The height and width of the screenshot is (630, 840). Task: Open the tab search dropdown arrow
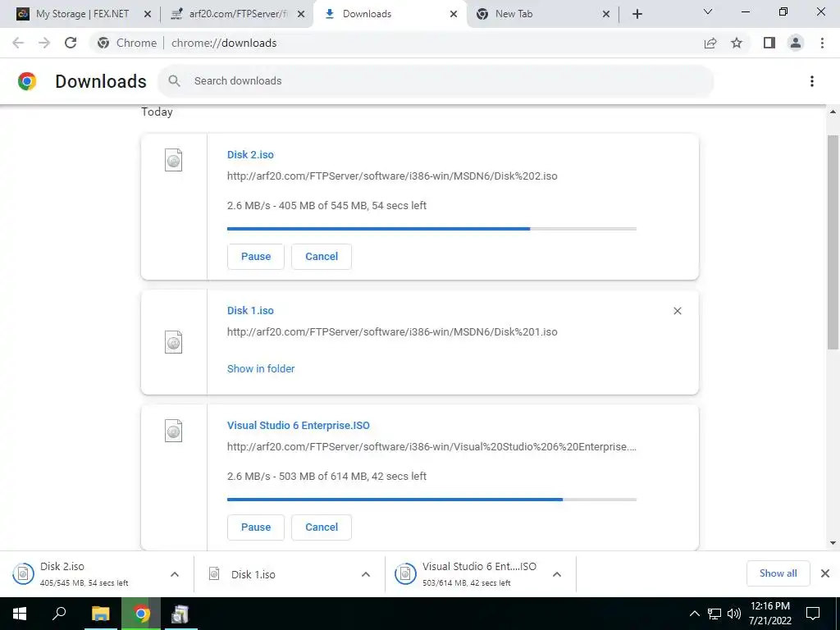point(708,11)
